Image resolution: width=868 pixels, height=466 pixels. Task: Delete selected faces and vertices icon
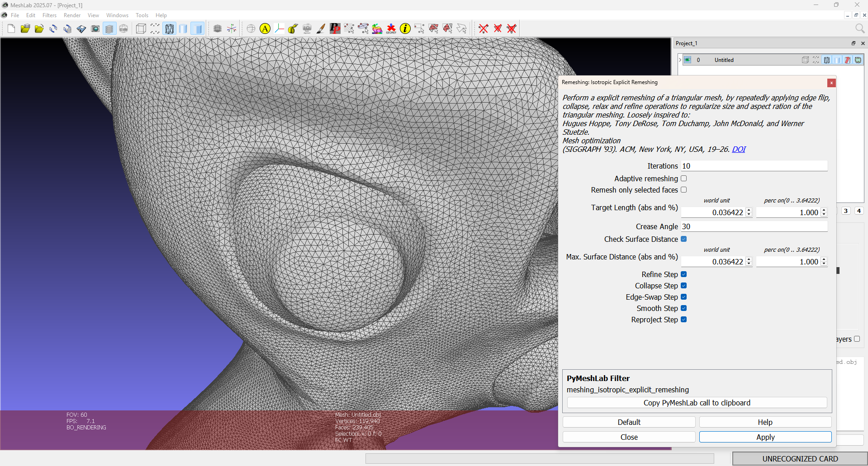[x=512, y=29]
